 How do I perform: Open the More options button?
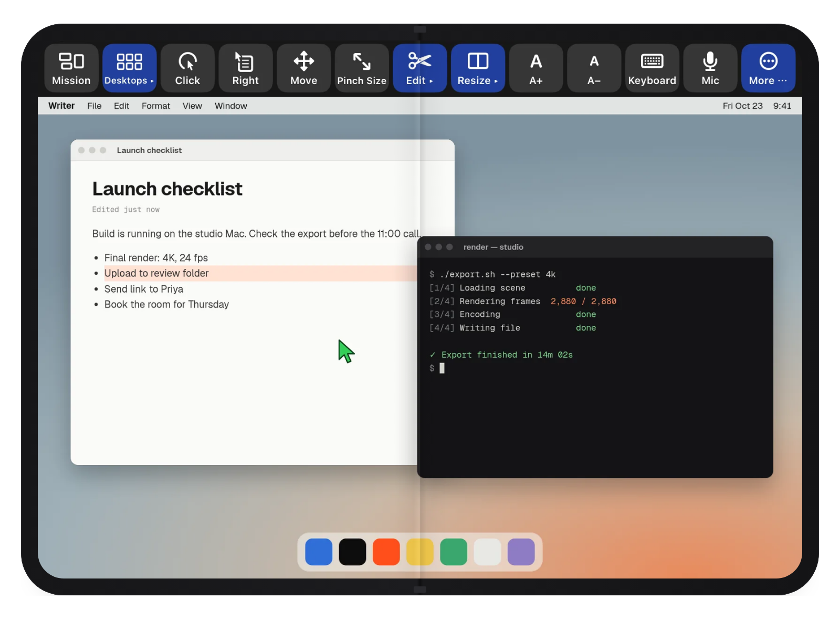pos(768,68)
